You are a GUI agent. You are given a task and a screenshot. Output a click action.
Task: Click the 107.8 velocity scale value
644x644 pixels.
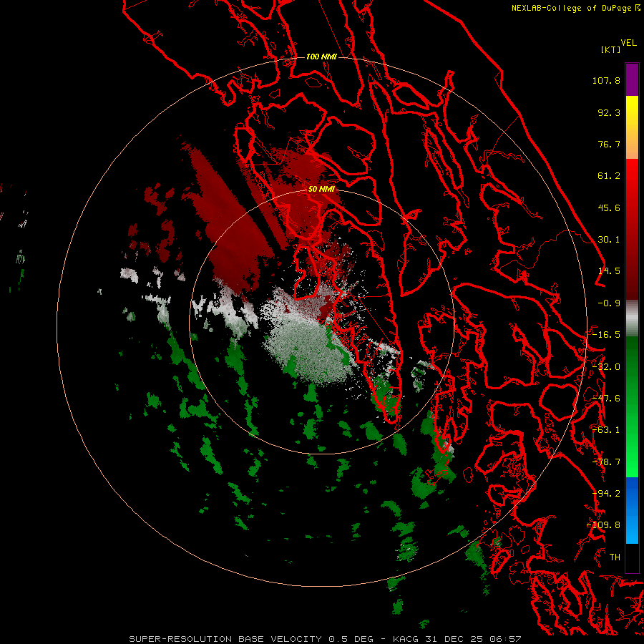click(606, 80)
